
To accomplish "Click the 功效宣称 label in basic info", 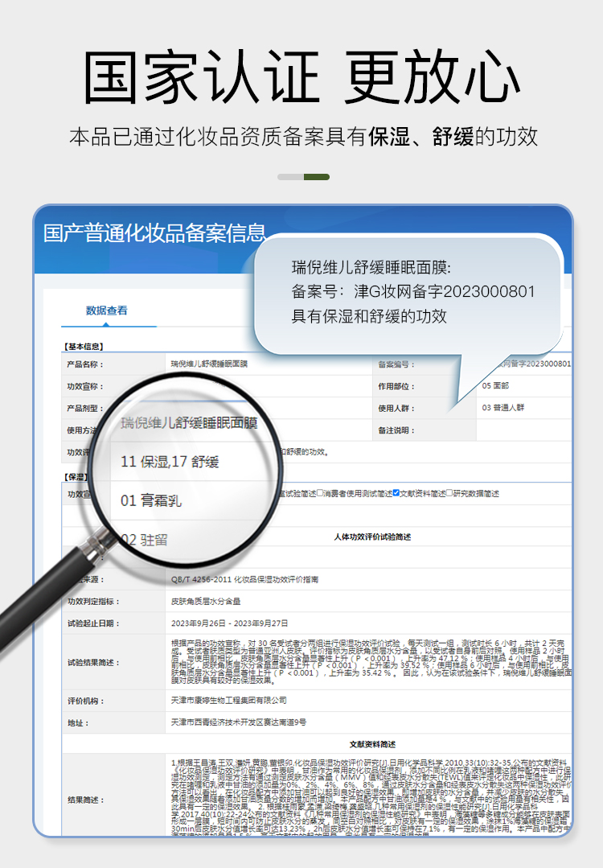I will (85, 386).
